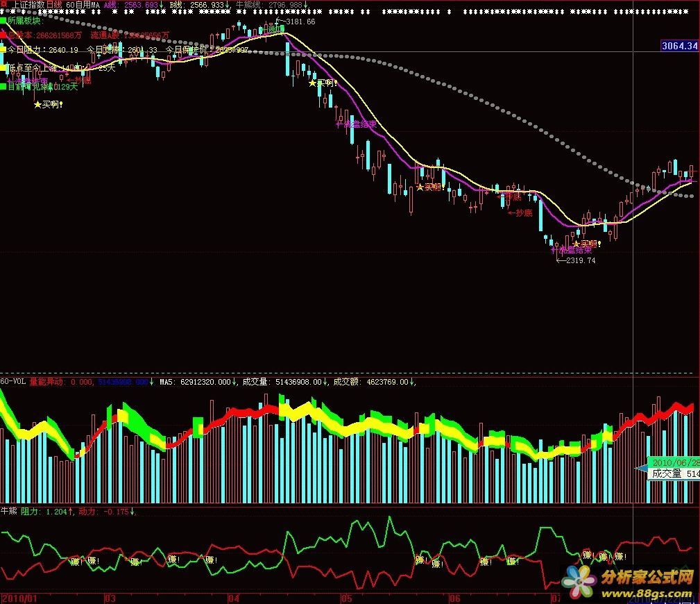Select the 60自用MA indicator label
The image size is (700, 604).
83,5
